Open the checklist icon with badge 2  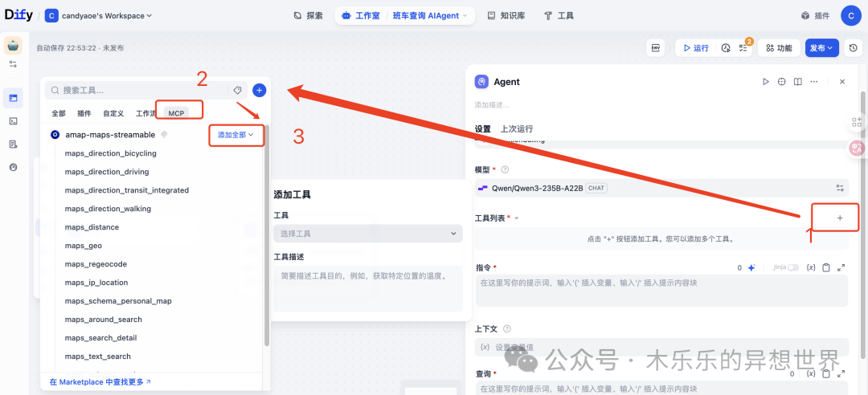tap(743, 49)
